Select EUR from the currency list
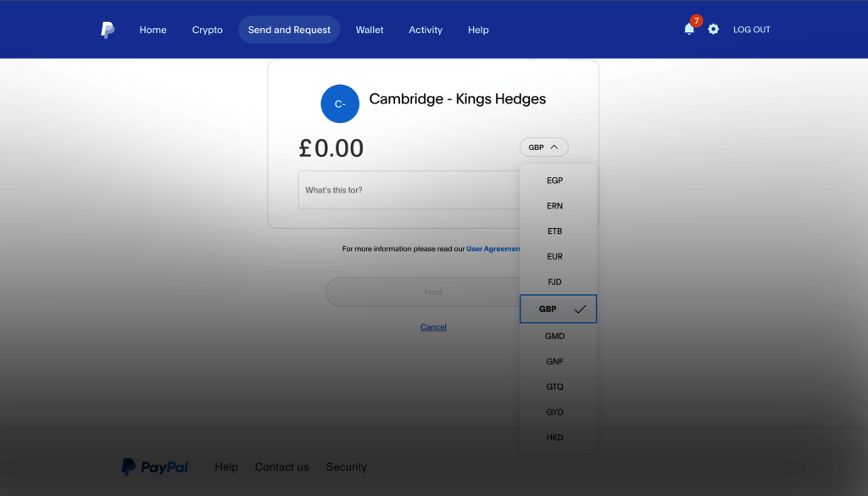The height and width of the screenshot is (496, 868). point(555,256)
